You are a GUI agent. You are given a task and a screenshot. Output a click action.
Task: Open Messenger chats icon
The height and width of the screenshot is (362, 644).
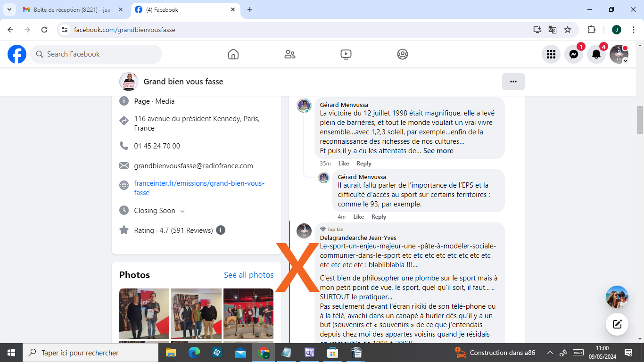(x=574, y=54)
